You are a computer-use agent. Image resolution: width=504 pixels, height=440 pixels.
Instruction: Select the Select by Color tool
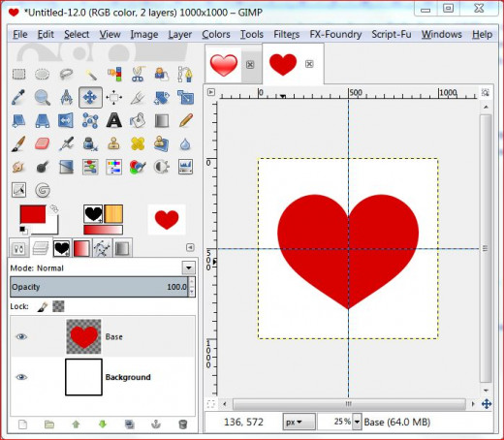[114, 74]
